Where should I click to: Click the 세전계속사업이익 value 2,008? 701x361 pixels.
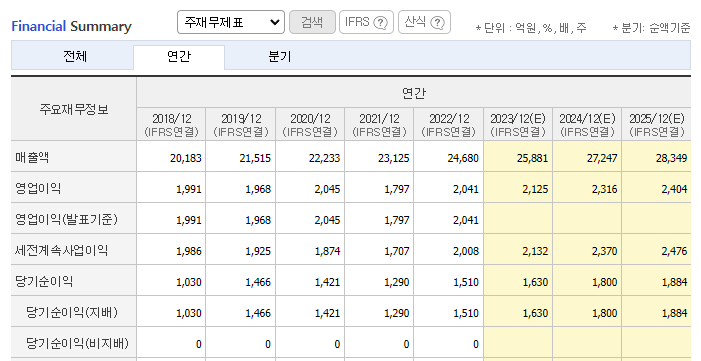click(x=466, y=251)
